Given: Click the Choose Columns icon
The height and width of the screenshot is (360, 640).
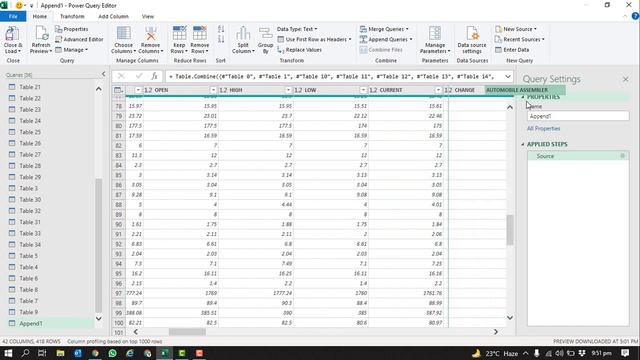Looking at the screenshot, I should click(x=124, y=33).
